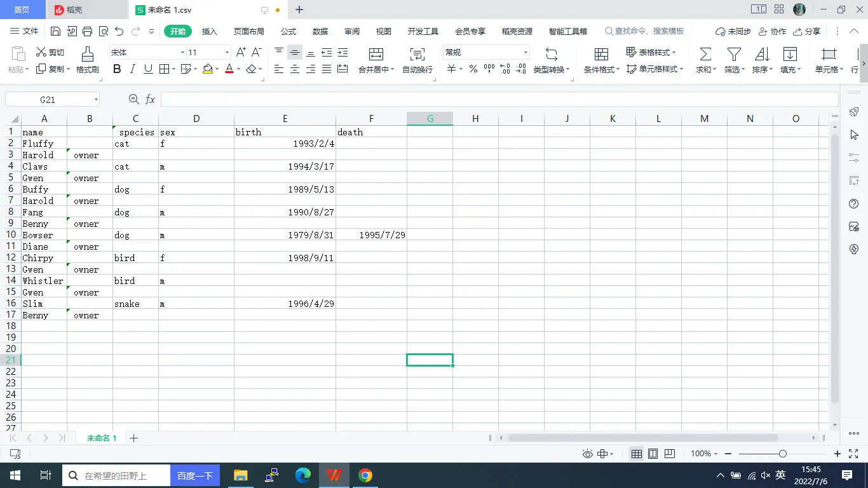
Task: Toggle top vertical alignment
Action: coord(279,52)
